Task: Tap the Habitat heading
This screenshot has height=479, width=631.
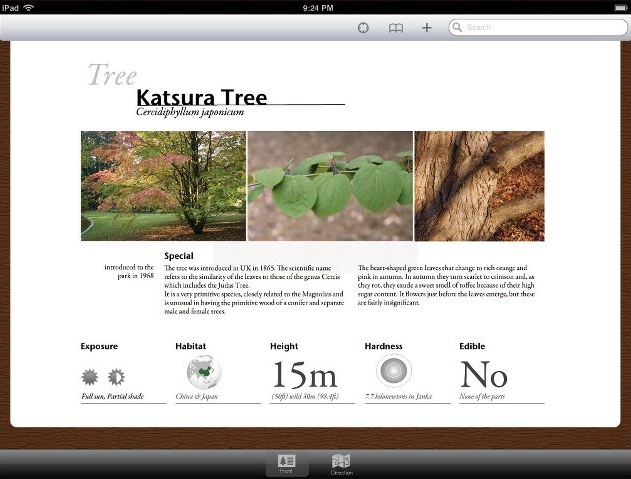Action: pyautogui.click(x=190, y=346)
